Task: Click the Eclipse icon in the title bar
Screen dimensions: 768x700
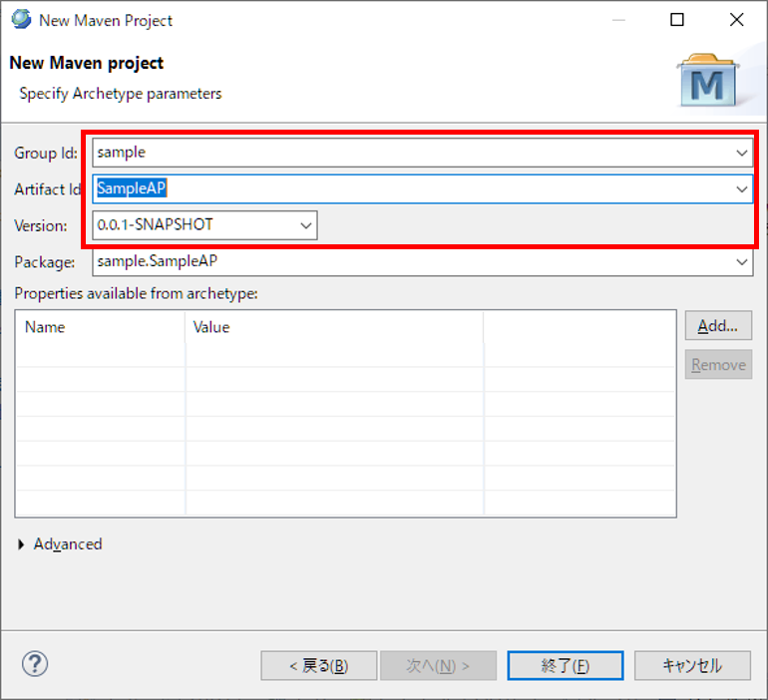Action: [20, 20]
